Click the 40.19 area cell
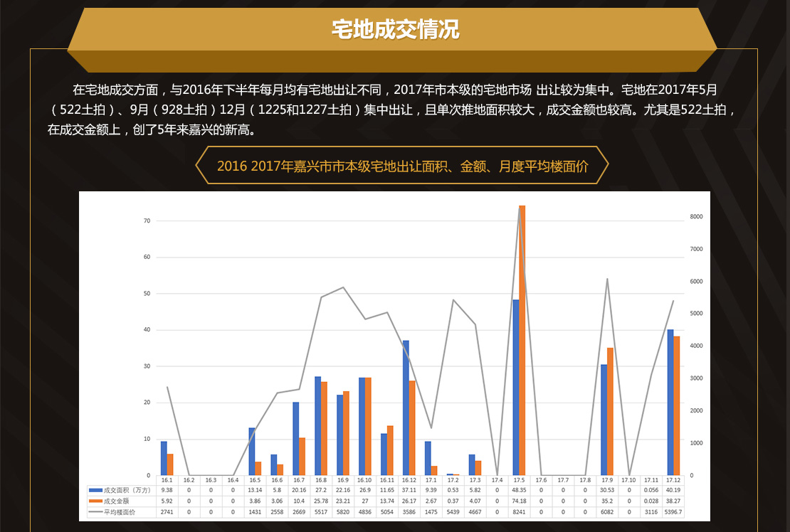Image resolution: width=790 pixels, height=532 pixels. coord(673,490)
